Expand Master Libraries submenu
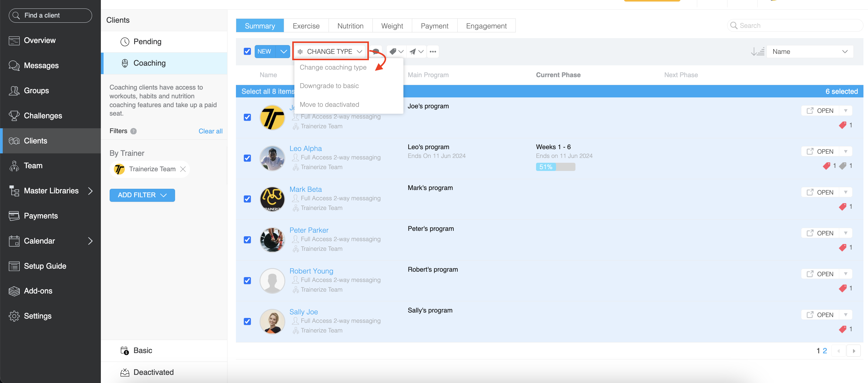The height and width of the screenshot is (383, 868). coord(90,191)
